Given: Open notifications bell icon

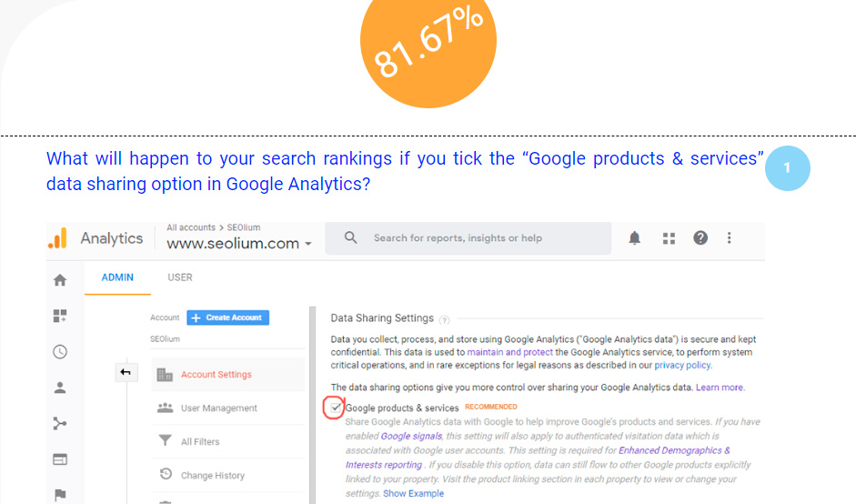Looking at the screenshot, I should click(x=634, y=238).
